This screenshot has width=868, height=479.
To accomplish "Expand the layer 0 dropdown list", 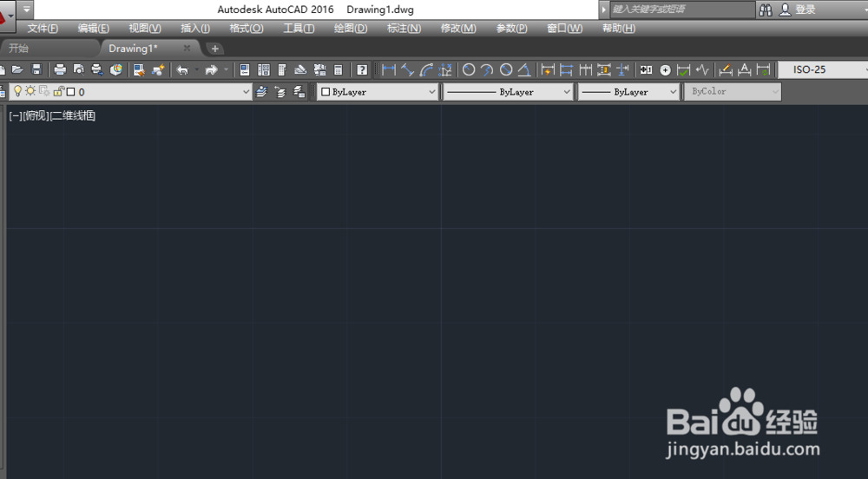I will (246, 92).
